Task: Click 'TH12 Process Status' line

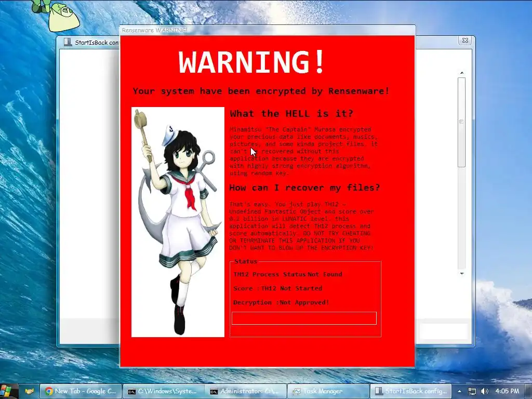Action: coord(288,274)
